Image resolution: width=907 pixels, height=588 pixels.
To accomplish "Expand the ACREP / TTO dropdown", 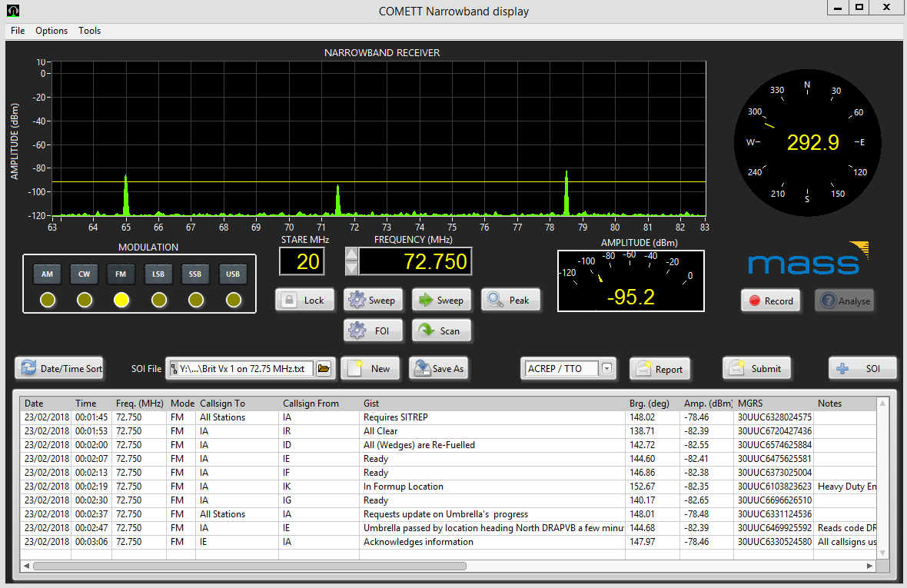I will [x=607, y=369].
